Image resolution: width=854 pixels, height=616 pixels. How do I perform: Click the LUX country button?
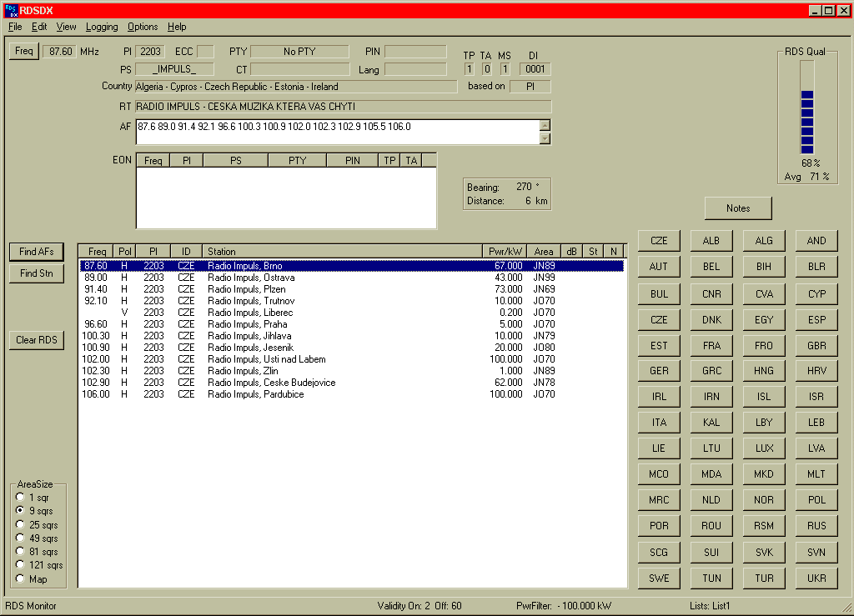(x=764, y=448)
